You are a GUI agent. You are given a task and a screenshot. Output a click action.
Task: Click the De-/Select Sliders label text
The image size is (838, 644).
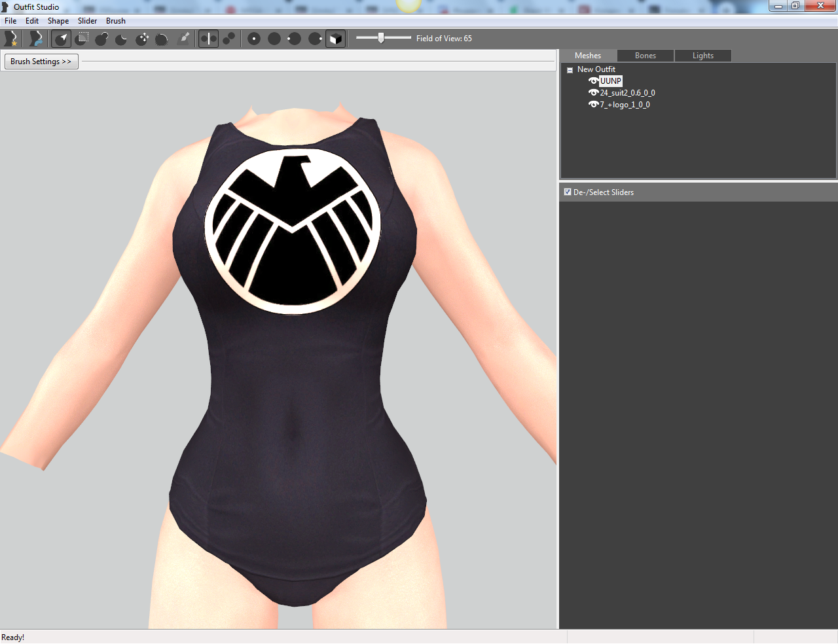(604, 192)
